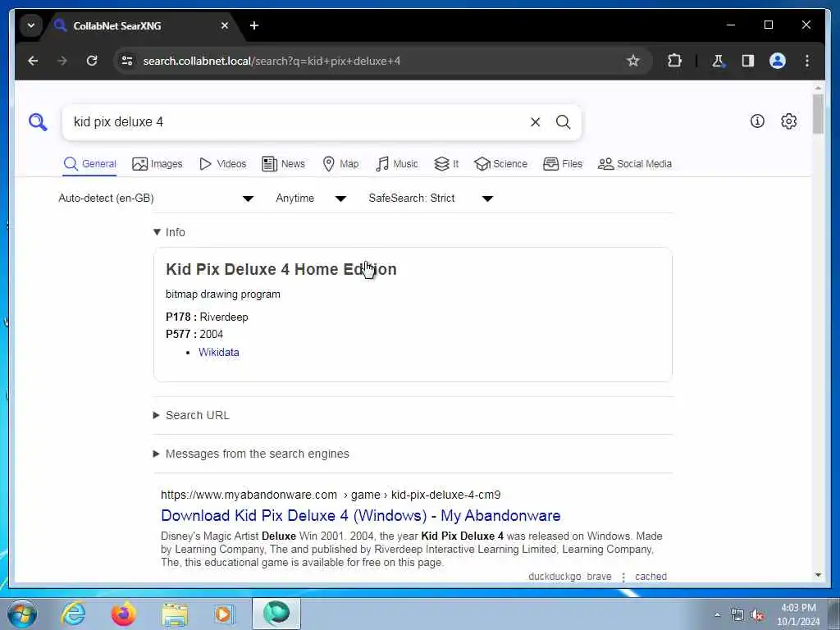Open the taskbar clock and date
The width and height of the screenshot is (840, 630).
pos(798,614)
